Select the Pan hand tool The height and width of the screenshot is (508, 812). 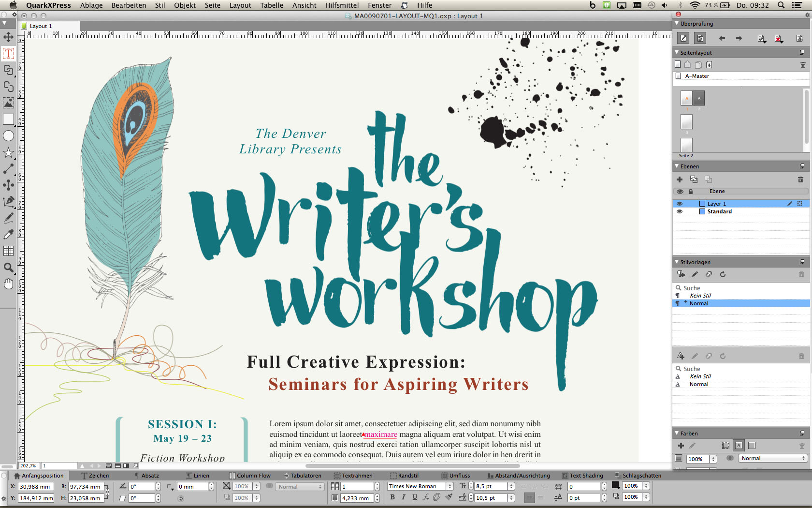(8, 284)
